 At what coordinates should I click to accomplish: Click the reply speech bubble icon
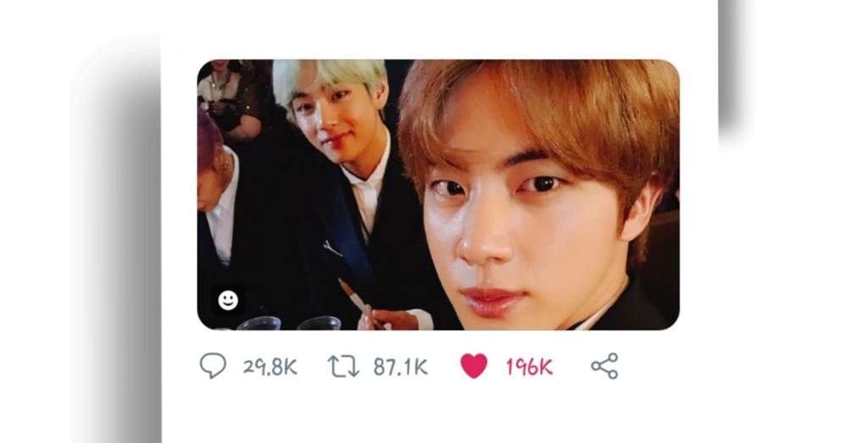coord(213,366)
